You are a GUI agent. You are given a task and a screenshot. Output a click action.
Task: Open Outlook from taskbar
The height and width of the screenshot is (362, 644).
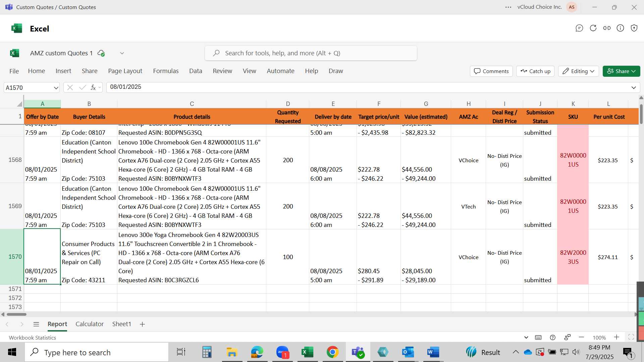(408, 352)
